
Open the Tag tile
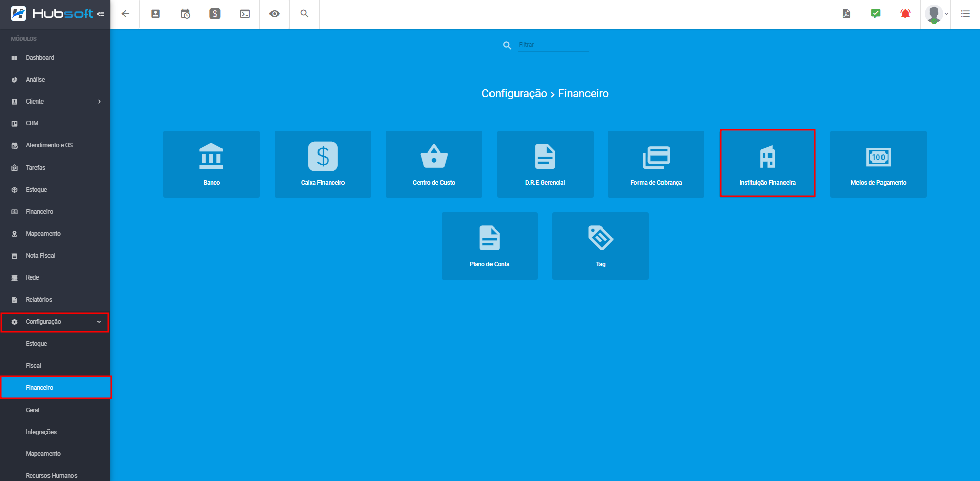point(600,246)
